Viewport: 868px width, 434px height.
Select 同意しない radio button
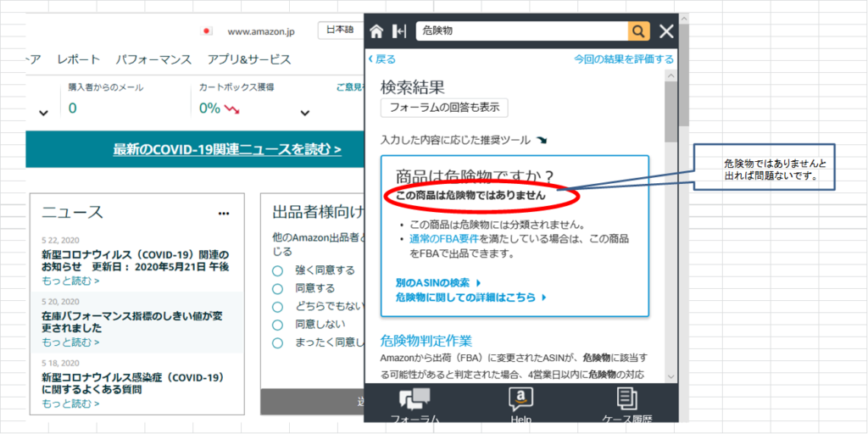278,325
